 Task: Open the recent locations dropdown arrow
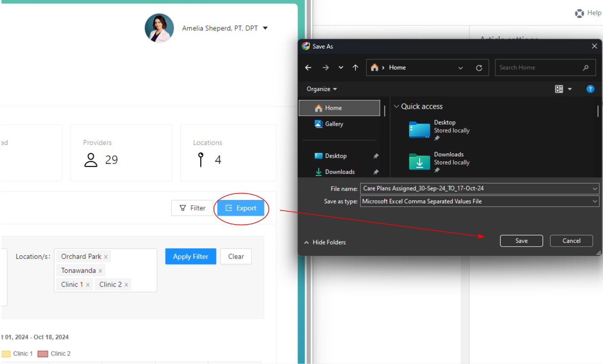pyautogui.click(x=341, y=68)
